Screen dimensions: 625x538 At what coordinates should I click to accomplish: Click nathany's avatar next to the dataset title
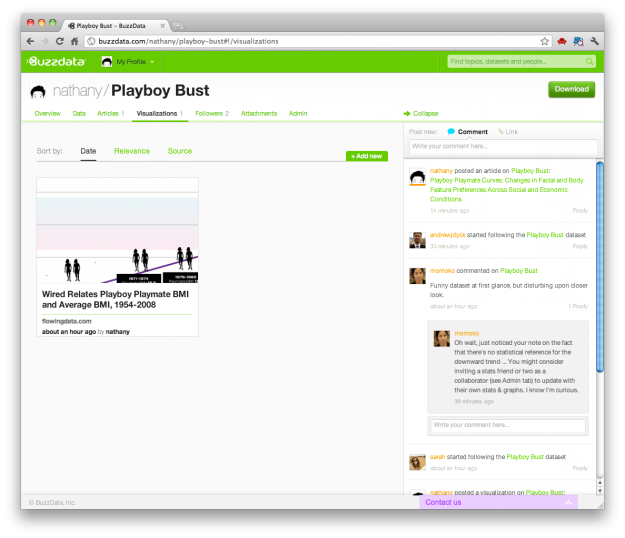(38, 91)
